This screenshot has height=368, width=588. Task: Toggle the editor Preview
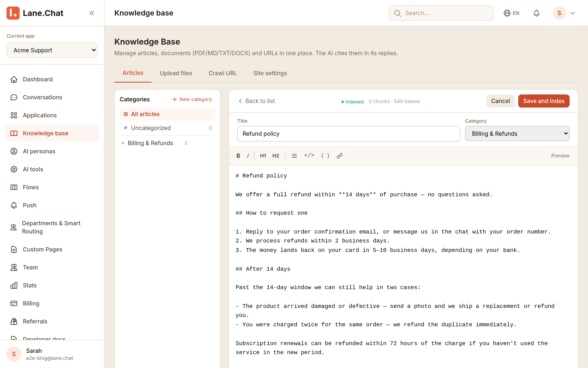coord(560,156)
